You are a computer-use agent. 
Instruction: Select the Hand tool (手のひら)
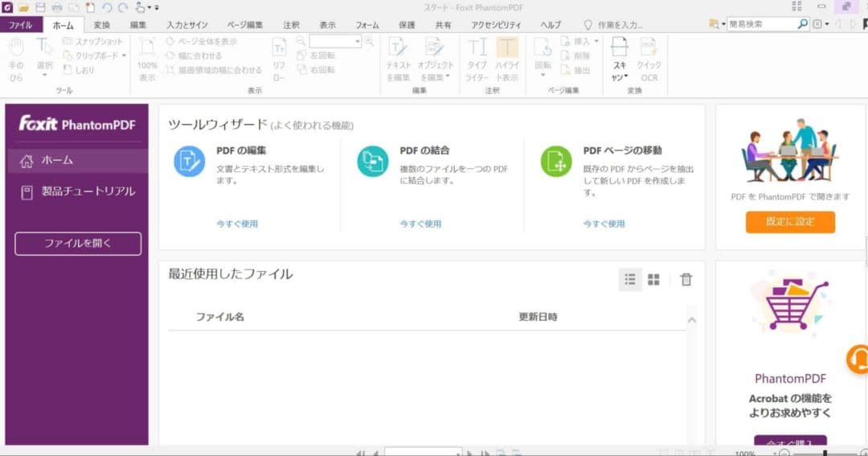coord(16,60)
